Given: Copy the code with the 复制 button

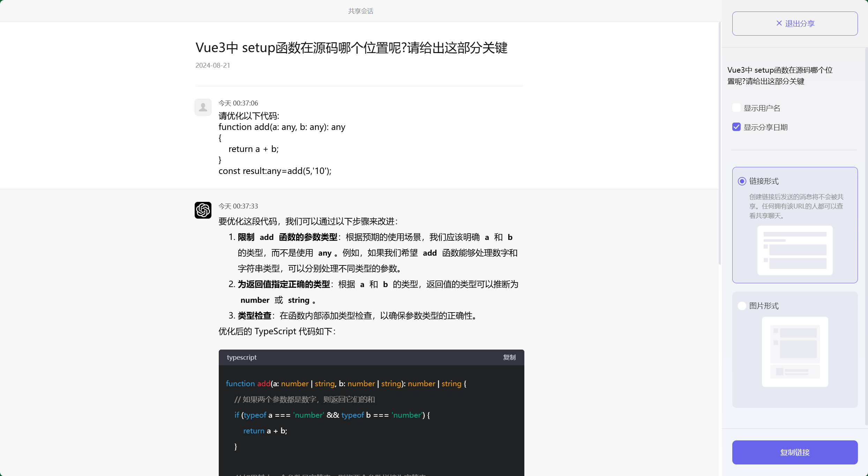Looking at the screenshot, I should [509, 357].
